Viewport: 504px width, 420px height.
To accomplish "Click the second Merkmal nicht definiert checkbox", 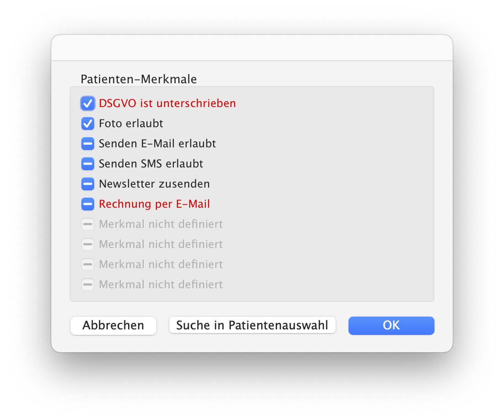I will point(88,244).
